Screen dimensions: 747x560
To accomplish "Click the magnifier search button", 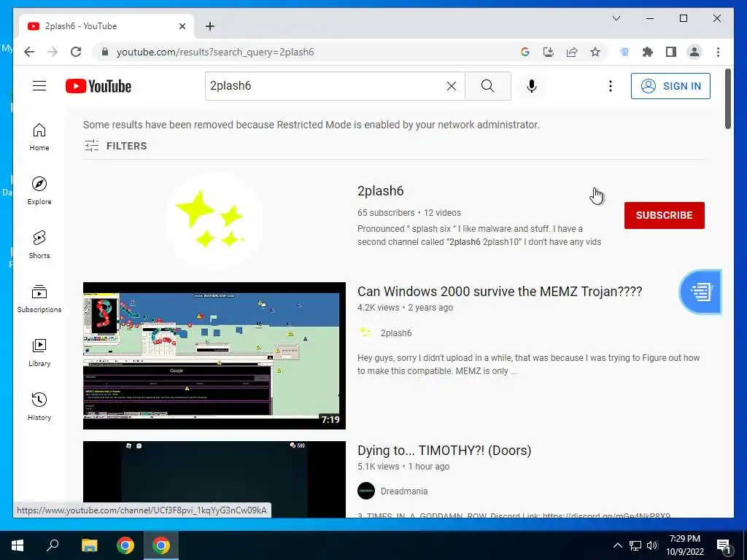I will pos(487,86).
